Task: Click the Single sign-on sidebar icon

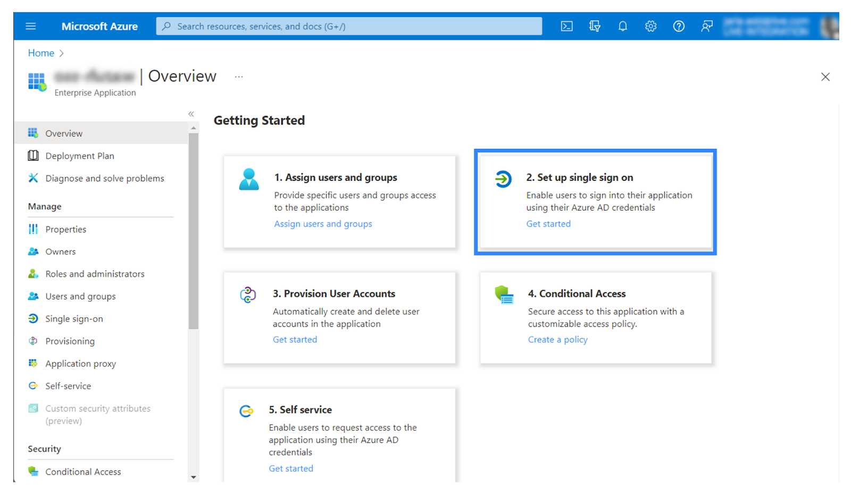Action: (x=33, y=318)
